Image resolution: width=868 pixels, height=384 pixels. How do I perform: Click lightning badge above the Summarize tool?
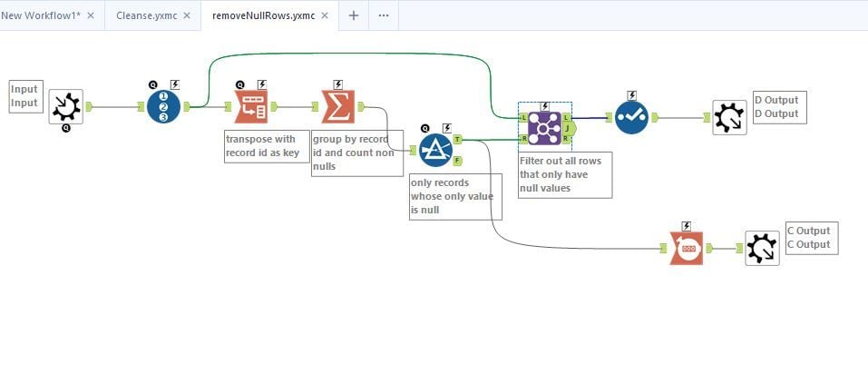pyautogui.click(x=337, y=84)
